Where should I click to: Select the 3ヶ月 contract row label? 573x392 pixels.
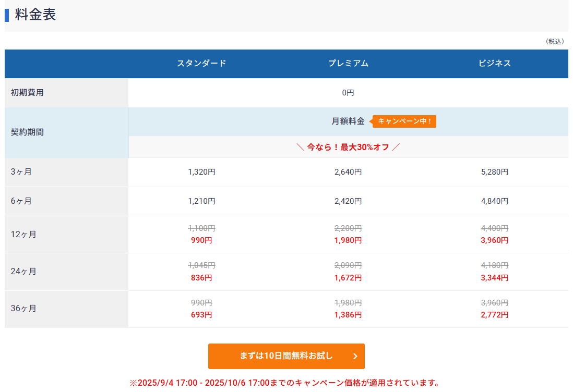coord(21,172)
